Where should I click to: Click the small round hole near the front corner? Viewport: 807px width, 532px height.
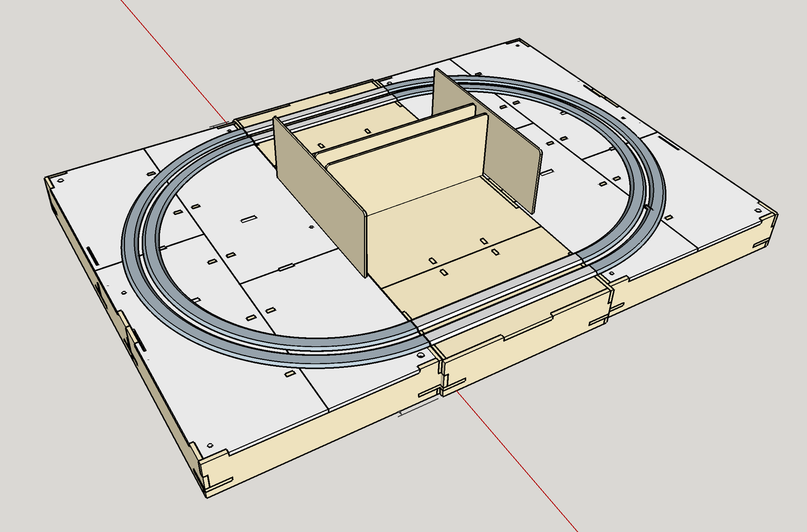point(211,445)
